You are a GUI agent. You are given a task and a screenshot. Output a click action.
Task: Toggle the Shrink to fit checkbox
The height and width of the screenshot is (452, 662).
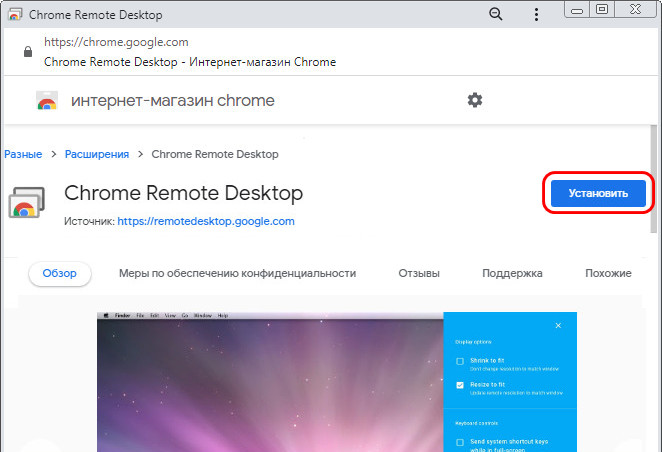point(460,361)
